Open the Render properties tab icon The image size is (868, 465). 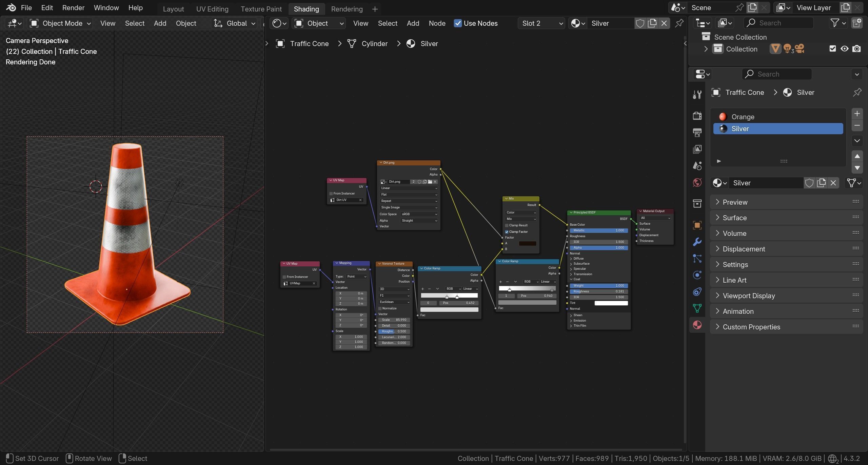697,116
